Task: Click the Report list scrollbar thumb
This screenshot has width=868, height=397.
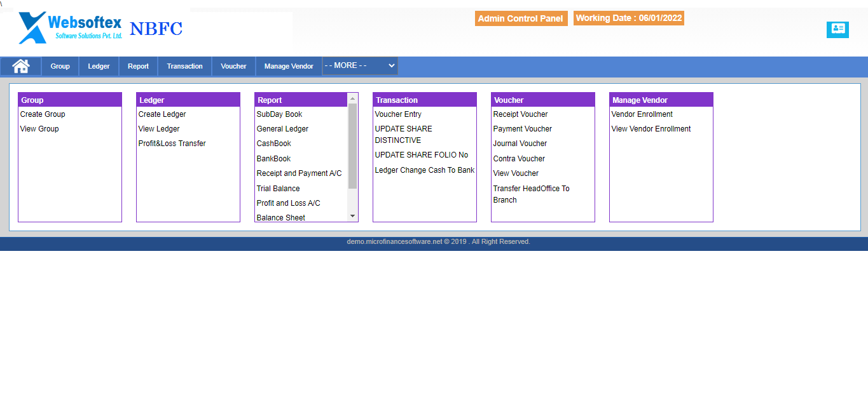Action: pyautogui.click(x=353, y=146)
